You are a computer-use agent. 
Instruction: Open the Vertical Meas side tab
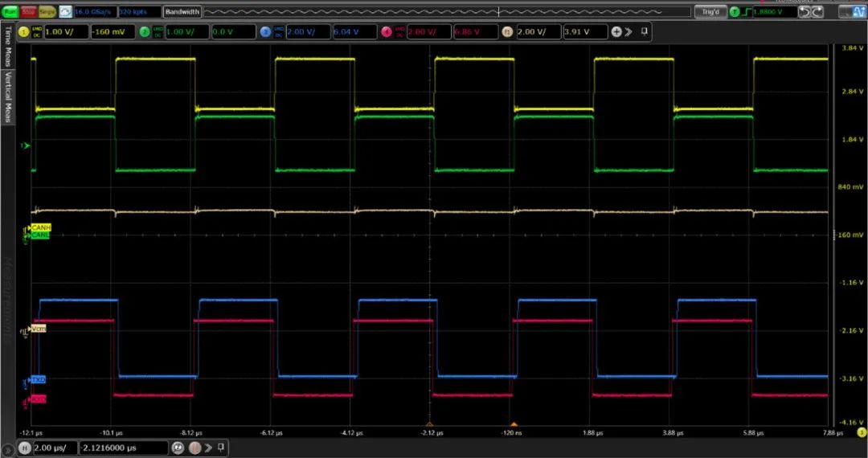click(x=8, y=96)
